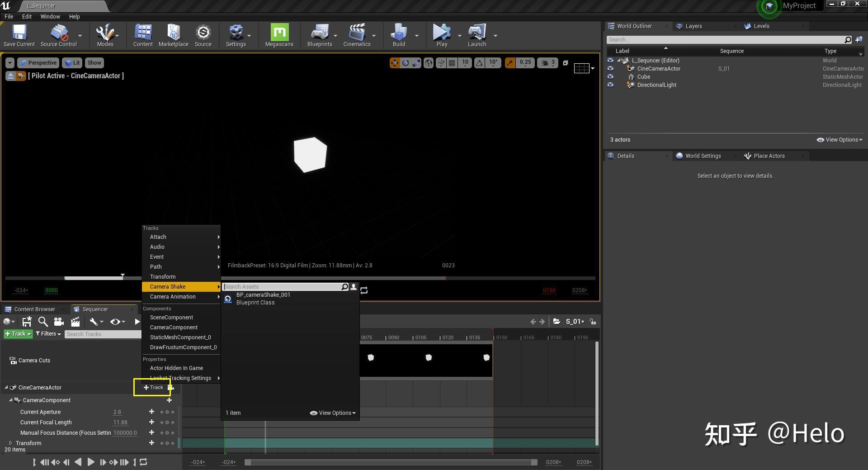Open the View Options dropdown in World Outliner
Screen dimensions: 868x470
coord(839,140)
